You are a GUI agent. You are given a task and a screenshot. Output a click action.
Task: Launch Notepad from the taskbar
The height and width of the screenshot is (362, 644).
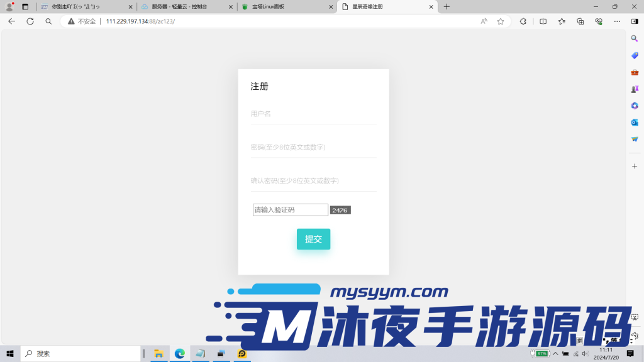tap(200, 353)
